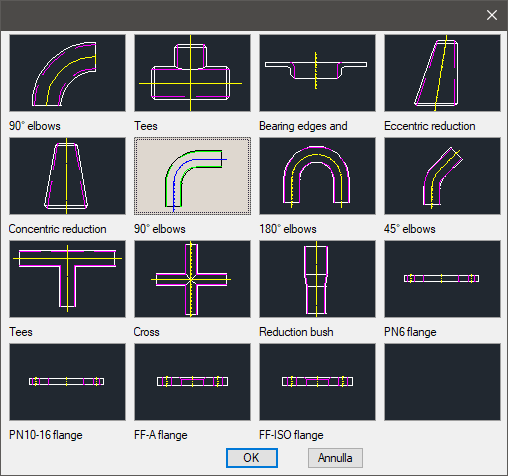
Task: Select the 45° elbows fitting
Action: 442,176
